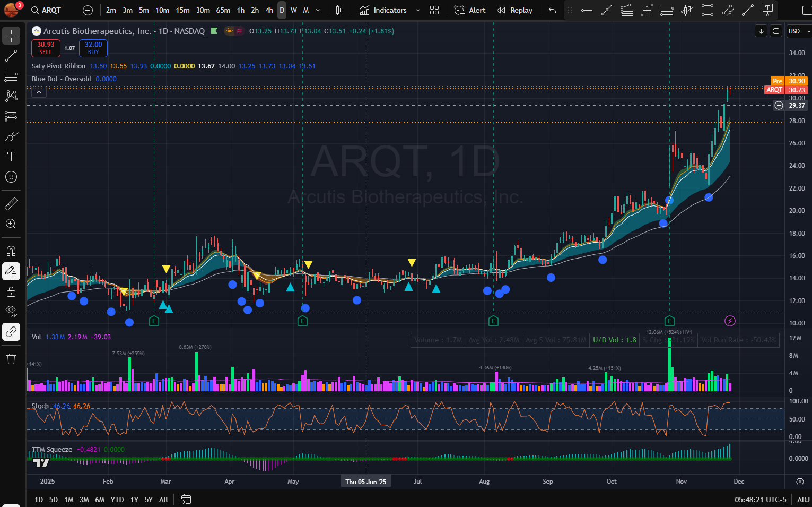Image resolution: width=812 pixels, height=507 pixels.
Task: Click the scroll-down arrow button near USD
Action: 761,31
